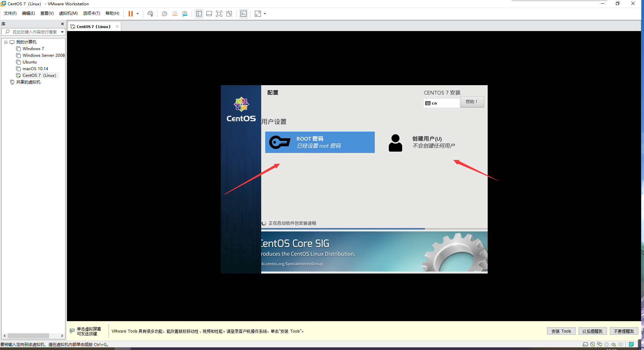This screenshot has width=644, height=350.
Task: Click the camera device status icon
Action: click(x=621, y=344)
